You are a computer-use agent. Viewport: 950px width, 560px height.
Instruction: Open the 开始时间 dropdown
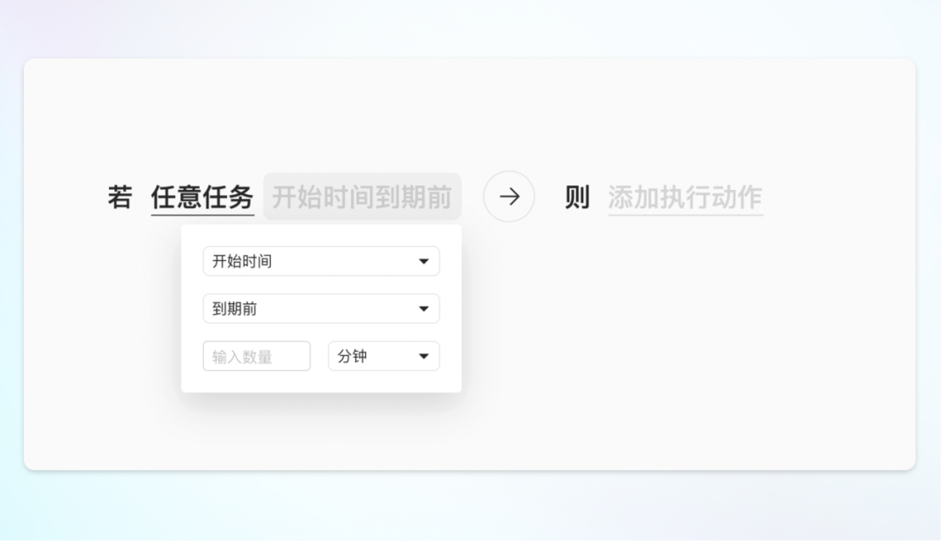pyautogui.click(x=321, y=261)
